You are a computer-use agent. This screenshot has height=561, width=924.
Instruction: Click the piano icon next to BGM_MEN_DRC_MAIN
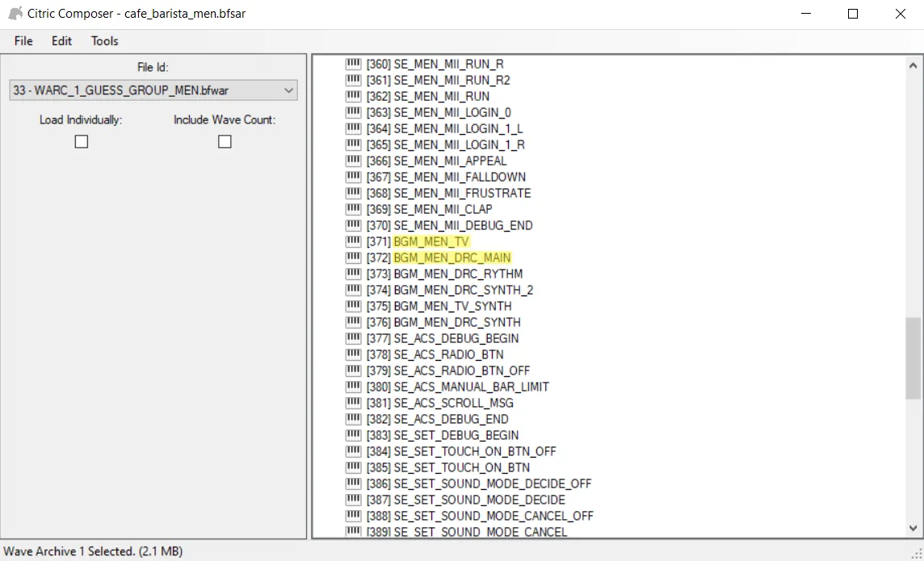[353, 257]
